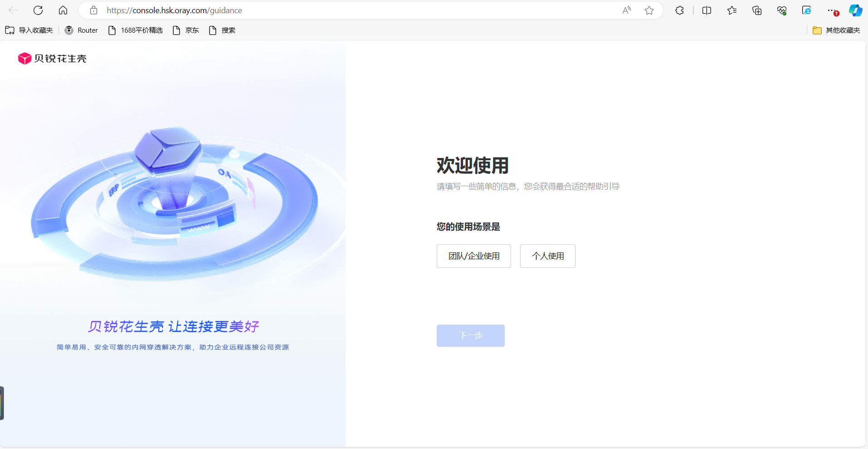868x449 pixels.
Task: Select the Copilot icon in the toolbar
Action: pos(855,10)
